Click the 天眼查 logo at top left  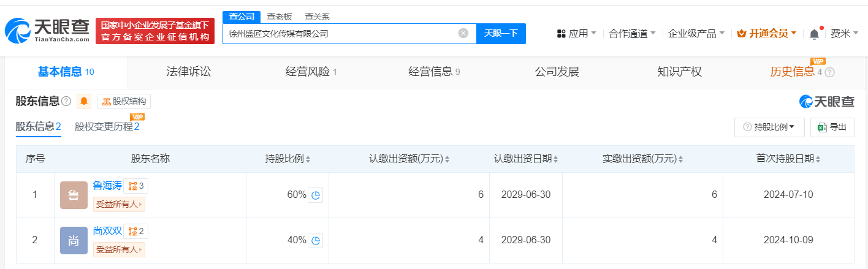47,31
